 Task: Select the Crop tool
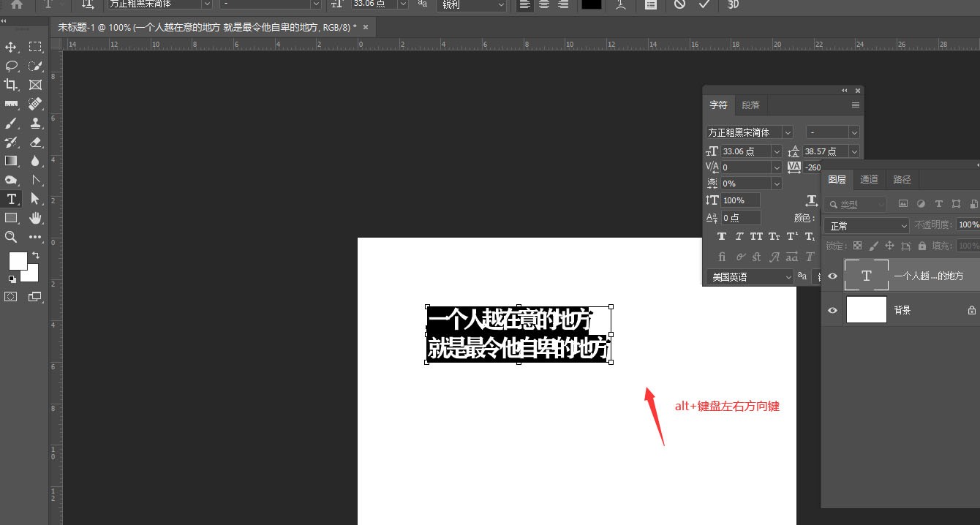point(11,85)
